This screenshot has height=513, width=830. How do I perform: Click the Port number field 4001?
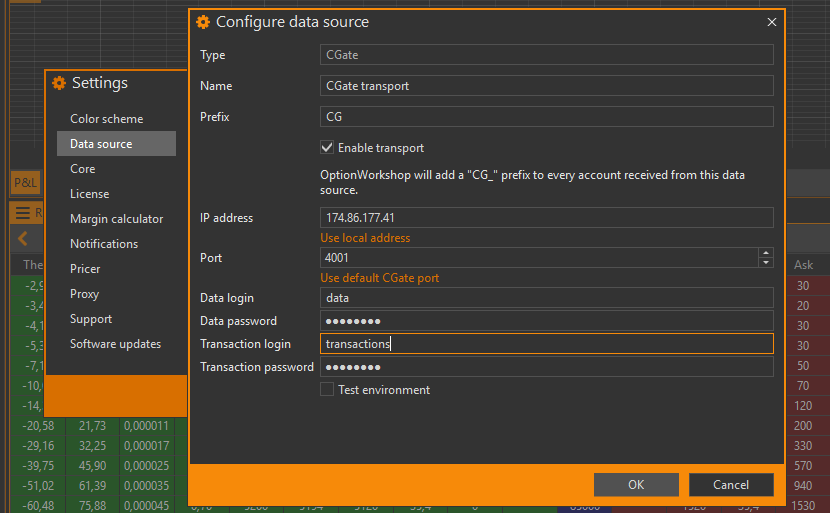[x=539, y=258]
